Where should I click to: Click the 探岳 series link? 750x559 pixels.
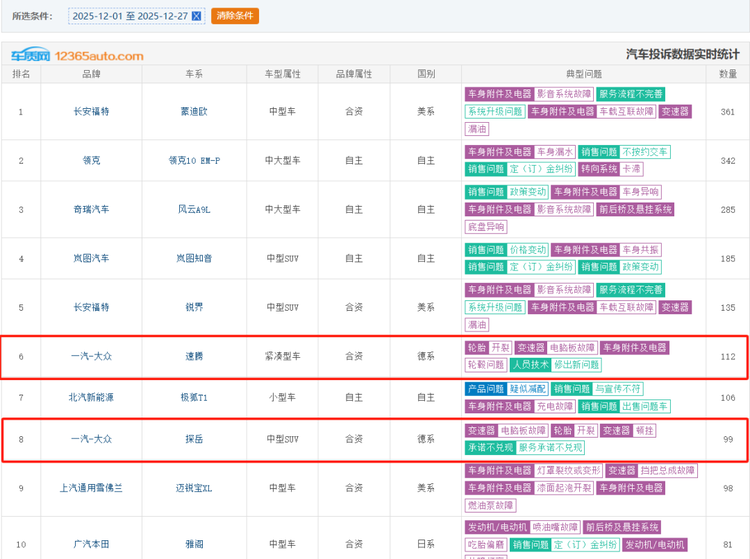194,439
